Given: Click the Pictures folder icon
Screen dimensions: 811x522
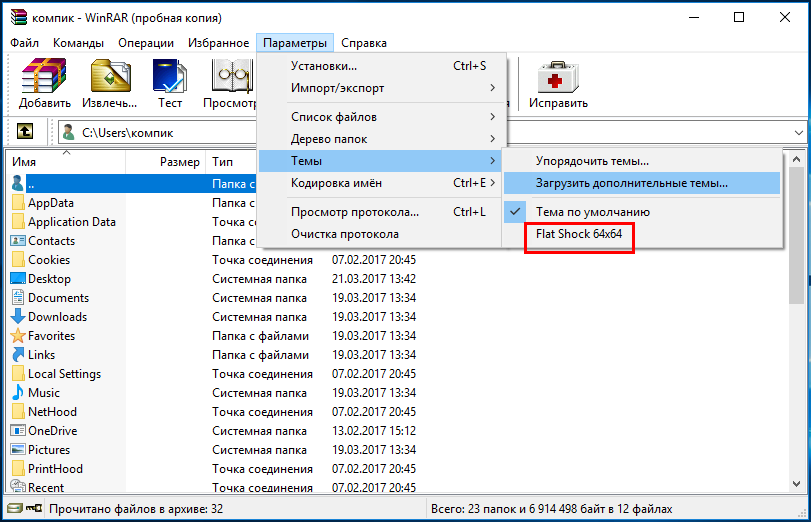Looking at the screenshot, I should click(18, 450).
